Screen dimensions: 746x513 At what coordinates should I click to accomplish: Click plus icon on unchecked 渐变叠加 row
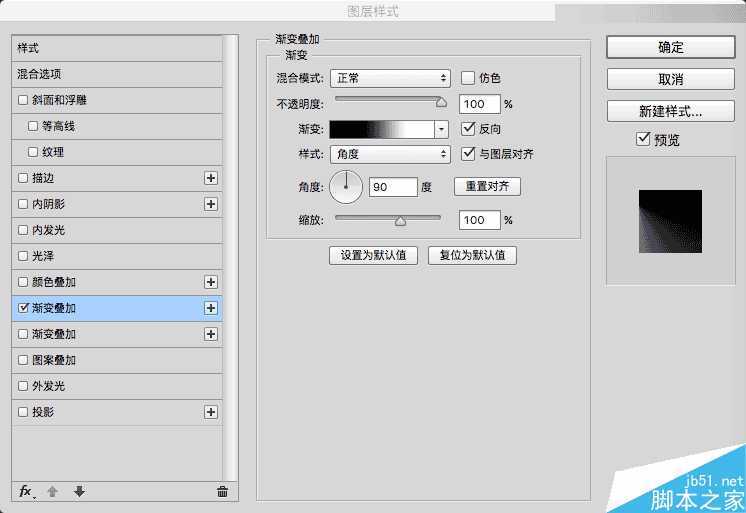(211, 334)
